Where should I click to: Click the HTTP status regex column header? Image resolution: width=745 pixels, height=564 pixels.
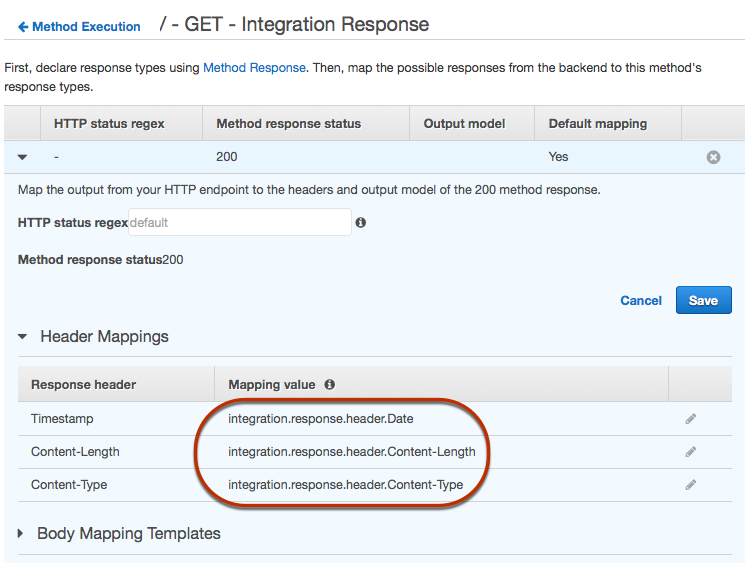click(x=109, y=124)
